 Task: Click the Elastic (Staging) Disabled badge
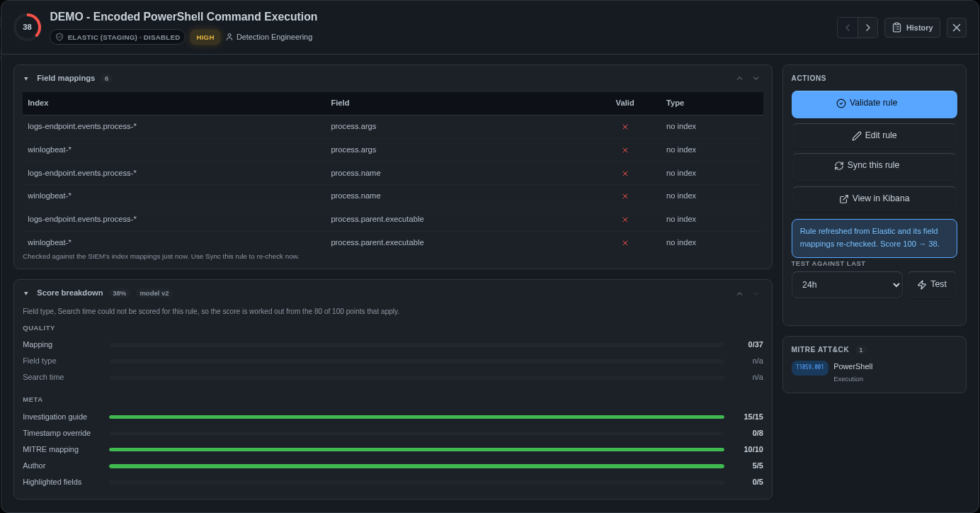118,37
